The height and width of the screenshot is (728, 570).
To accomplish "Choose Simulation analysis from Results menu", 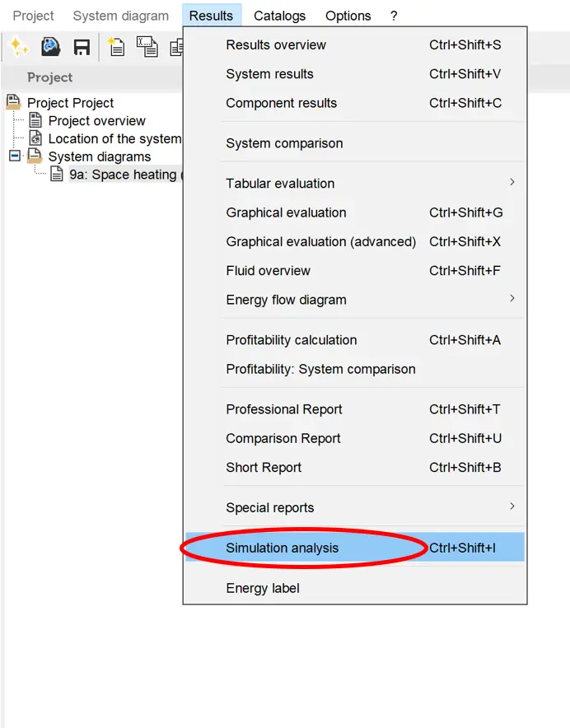I will click(x=283, y=548).
